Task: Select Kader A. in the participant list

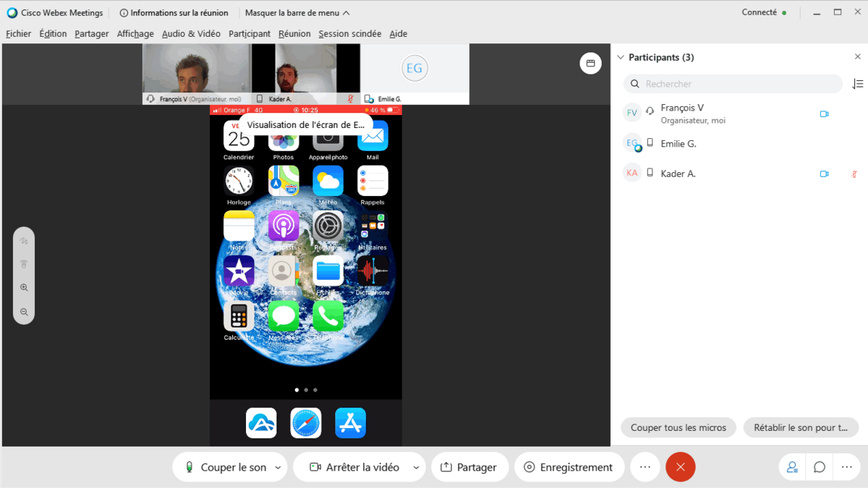Action: (739, 174)
